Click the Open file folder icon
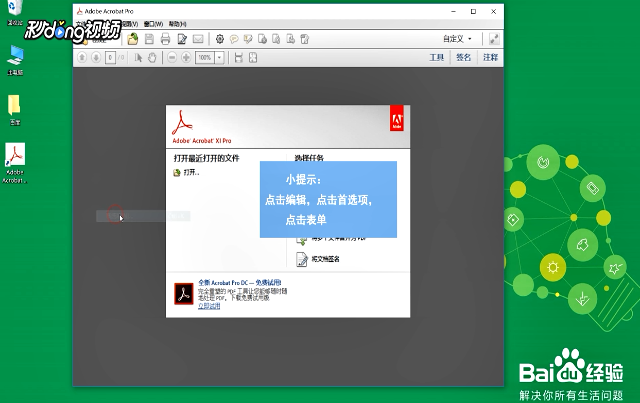This screenshot has width=640, height=403. [133, 39]
